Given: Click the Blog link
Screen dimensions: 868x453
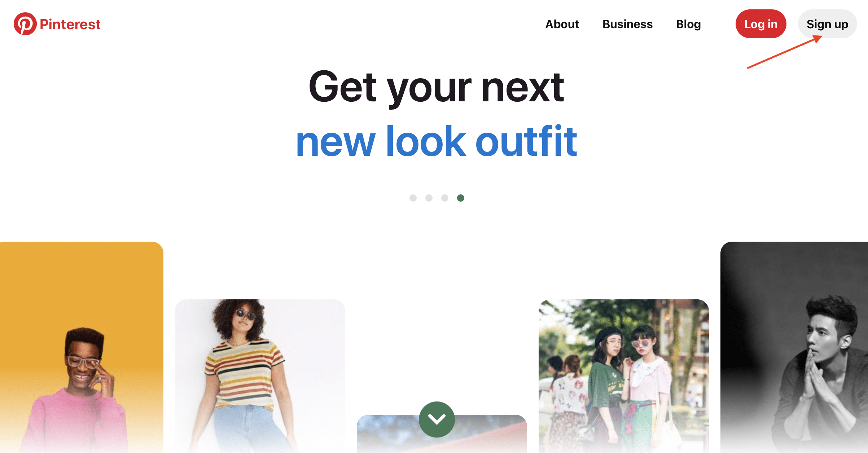Looking at the screenshot, I should pyautogui.click(x=689, y=24).
